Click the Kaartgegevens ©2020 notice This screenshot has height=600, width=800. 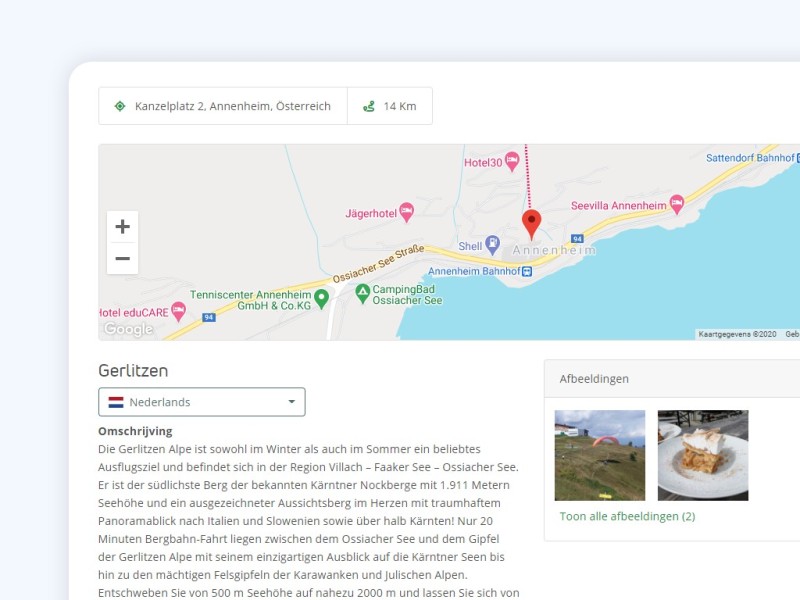(x=735, y=334)
